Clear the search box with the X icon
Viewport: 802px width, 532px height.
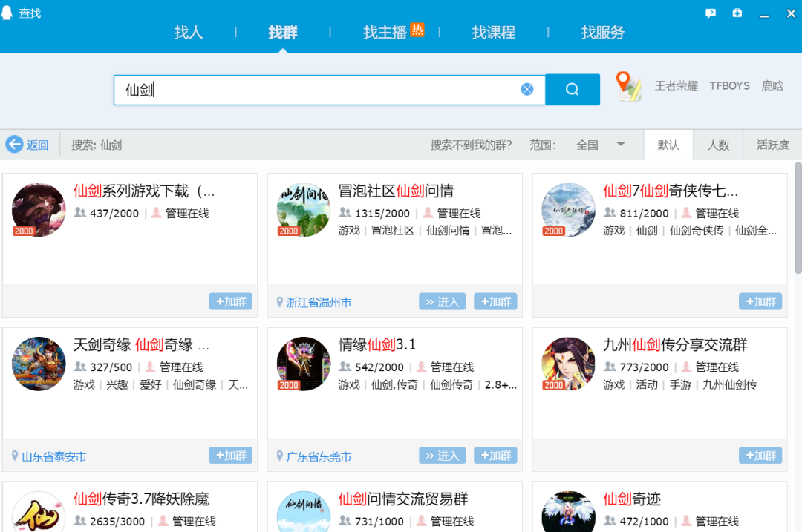point(526,90)
